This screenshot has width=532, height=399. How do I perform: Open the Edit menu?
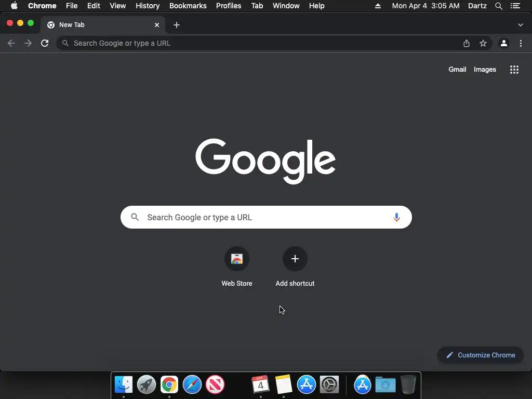tap(94, 6)
